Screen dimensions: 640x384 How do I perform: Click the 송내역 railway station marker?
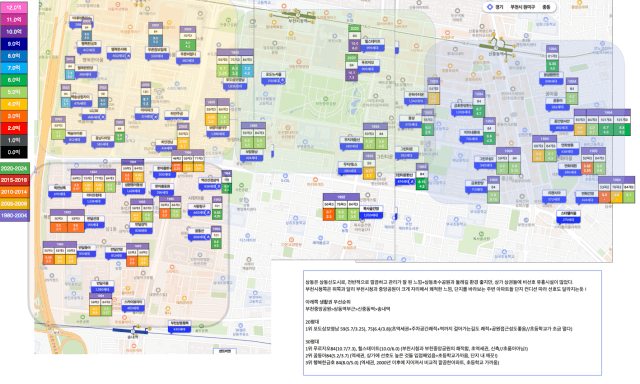[x=133, y=331]
